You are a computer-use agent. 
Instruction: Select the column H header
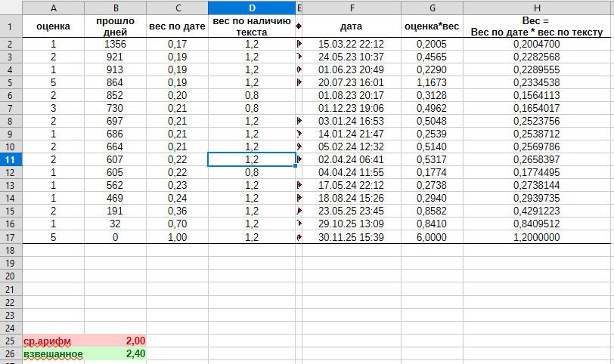pyautogui.click(x=536, y=7)
